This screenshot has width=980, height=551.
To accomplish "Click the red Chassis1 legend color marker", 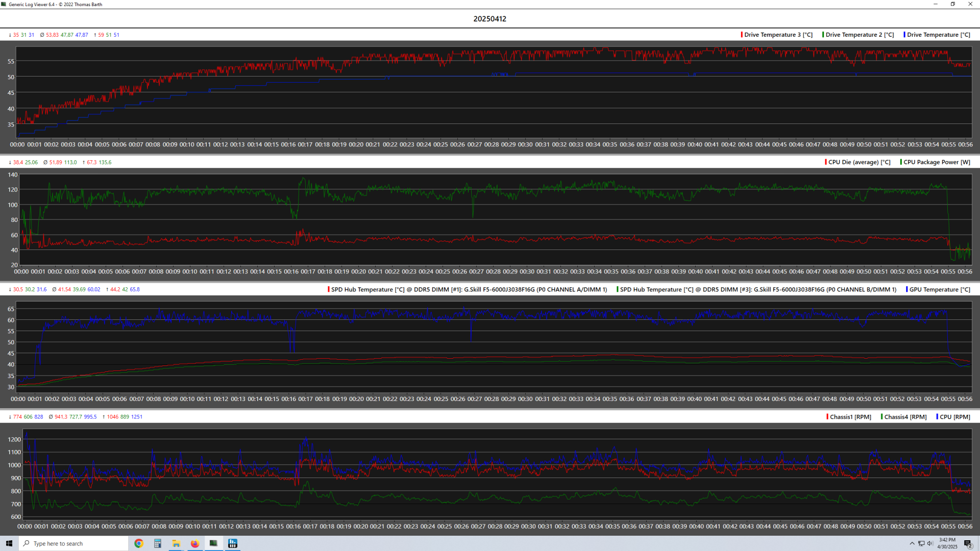I will click(827, 417).
